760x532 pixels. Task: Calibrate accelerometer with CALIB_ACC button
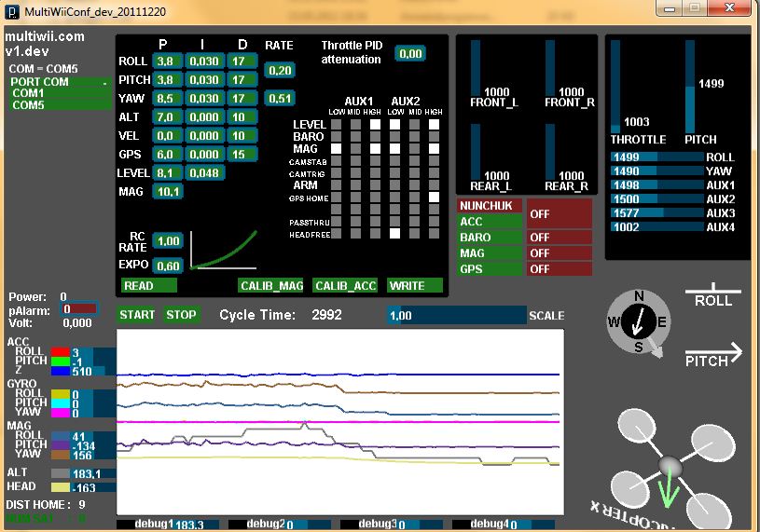345,286
